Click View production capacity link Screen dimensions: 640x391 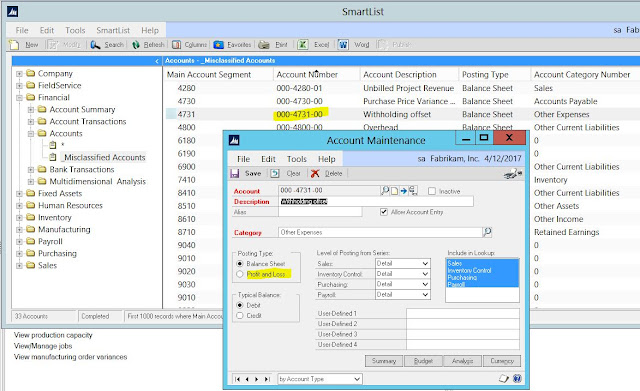coord(53,335)
